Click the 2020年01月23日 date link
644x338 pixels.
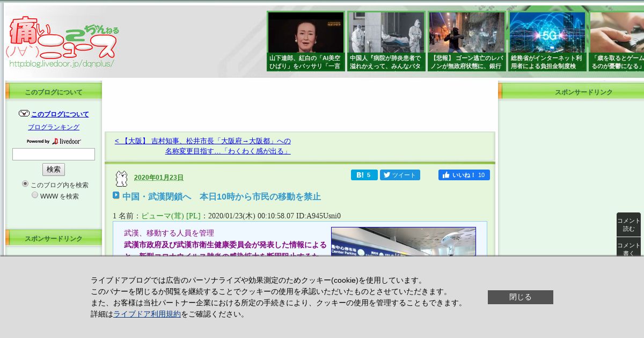point(159,178)
